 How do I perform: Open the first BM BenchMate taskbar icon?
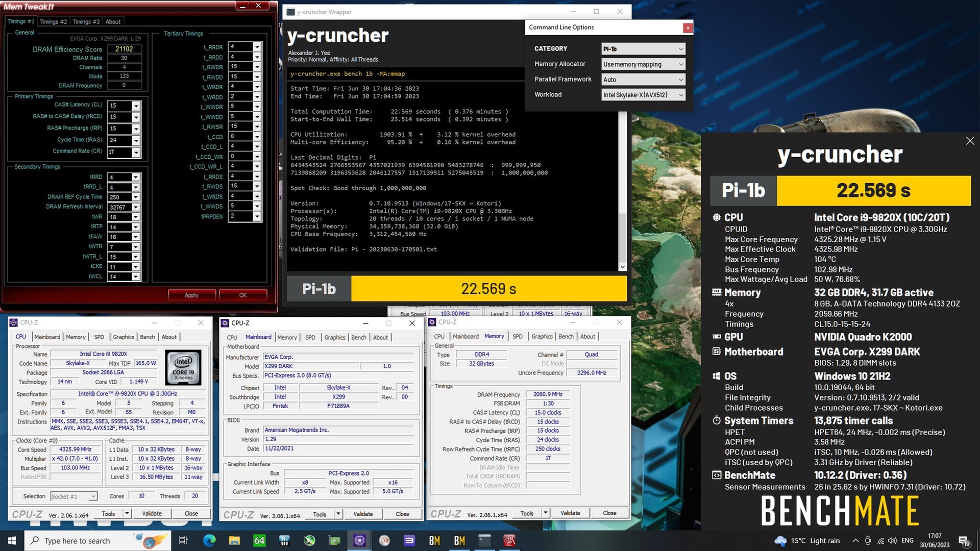pos(434,540)
